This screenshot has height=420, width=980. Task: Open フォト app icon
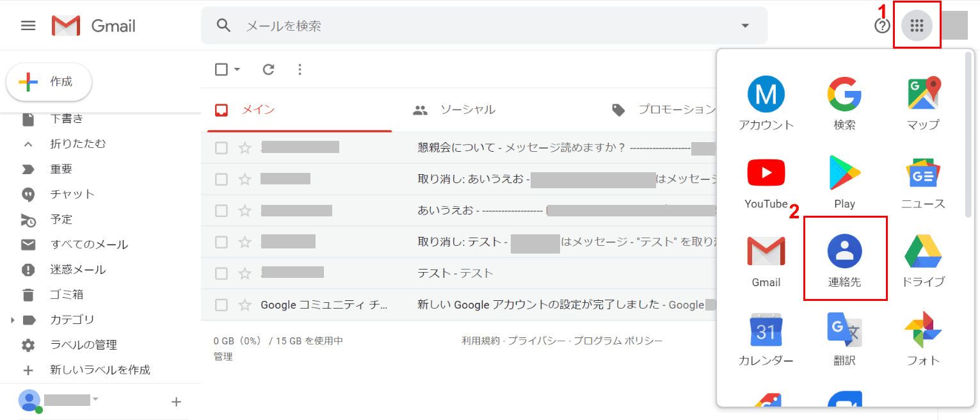click(923, 339)
